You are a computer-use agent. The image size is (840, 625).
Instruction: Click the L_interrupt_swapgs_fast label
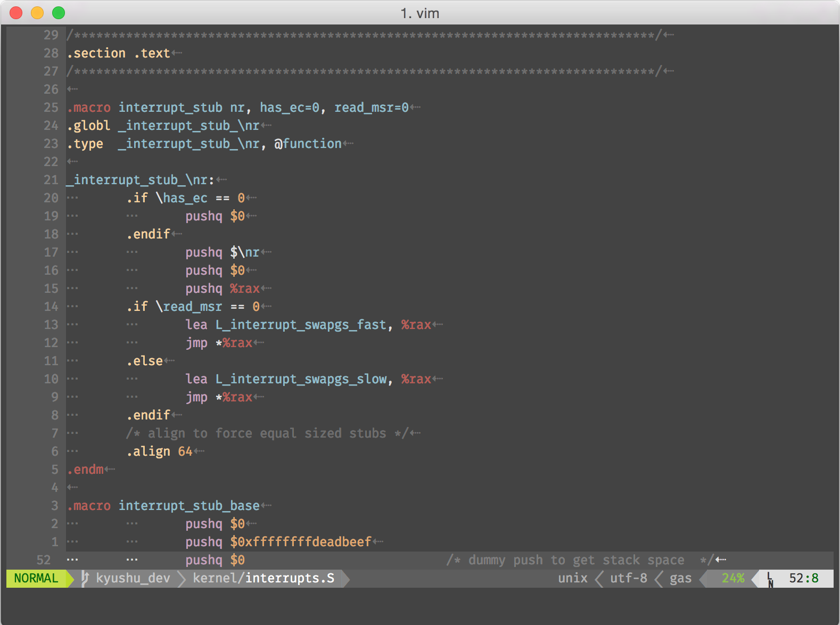pyautogui.click(x=300, y=325)
